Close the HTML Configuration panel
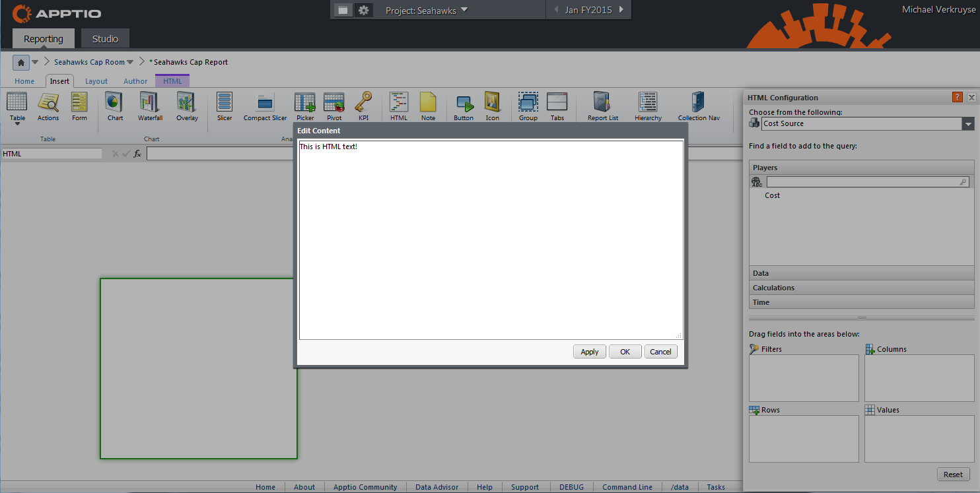980x493 pixels. 971,97
